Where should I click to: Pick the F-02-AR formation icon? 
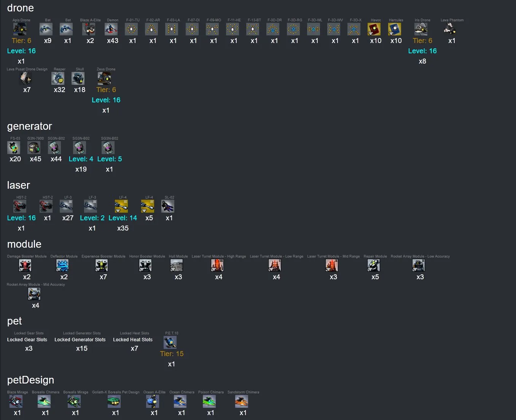[151, 29]
